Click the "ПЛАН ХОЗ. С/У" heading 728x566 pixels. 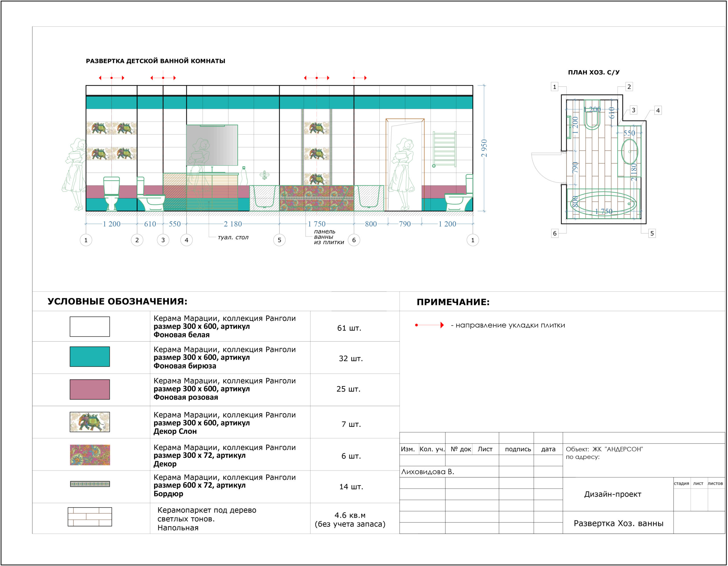coord(594,72)
